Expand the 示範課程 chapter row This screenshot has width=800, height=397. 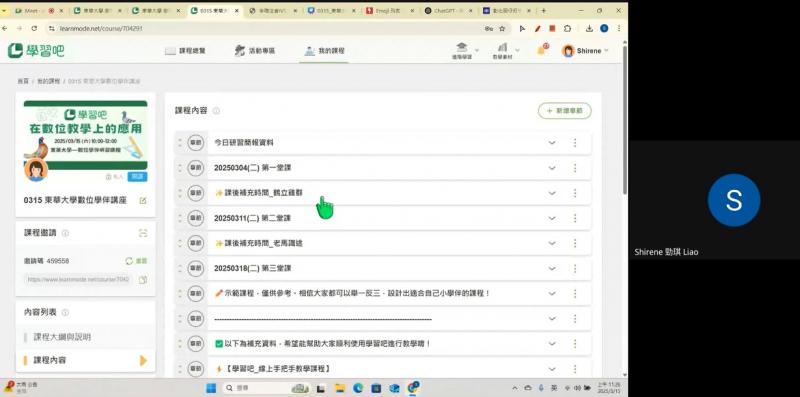[x=552, y=293]
